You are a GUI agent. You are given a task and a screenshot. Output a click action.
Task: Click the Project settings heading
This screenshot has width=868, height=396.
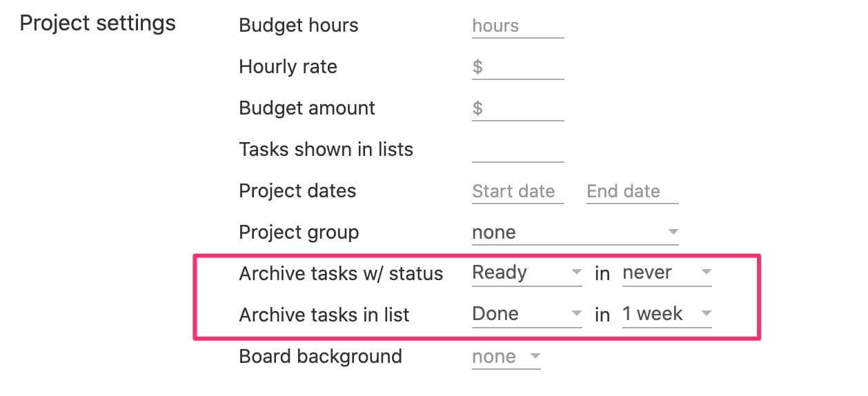[97, 23]
